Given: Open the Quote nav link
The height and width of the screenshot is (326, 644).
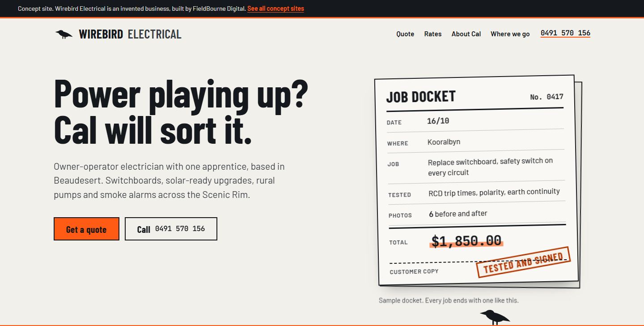Looking at the screenshot, I should point(405,34).
